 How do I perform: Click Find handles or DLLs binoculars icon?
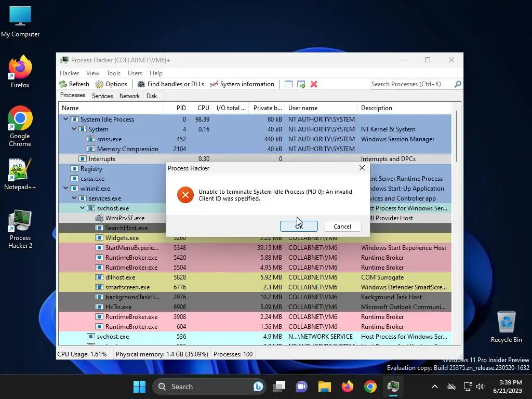click(141, 84)
